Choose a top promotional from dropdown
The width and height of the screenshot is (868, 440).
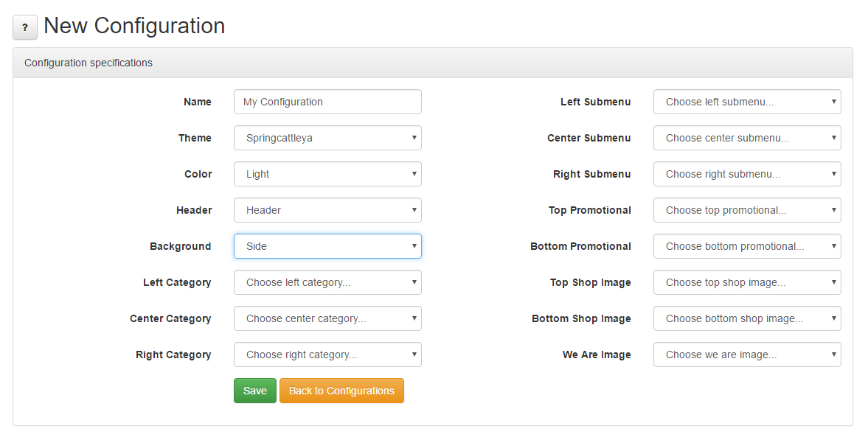[x=747, y=210]
